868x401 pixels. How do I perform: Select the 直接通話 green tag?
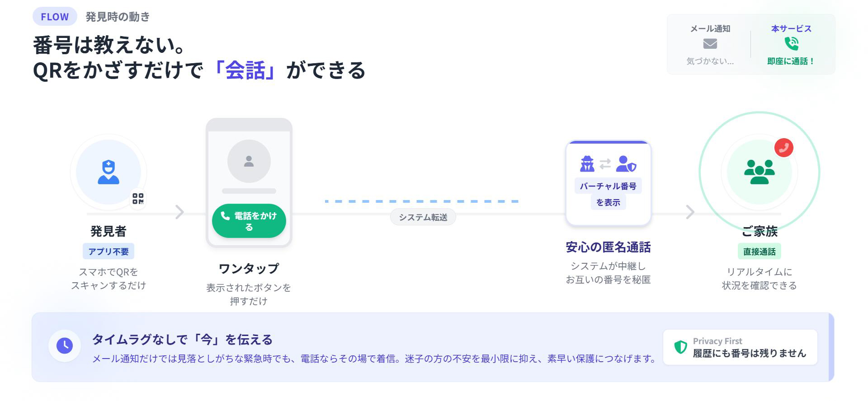point(759,252)
